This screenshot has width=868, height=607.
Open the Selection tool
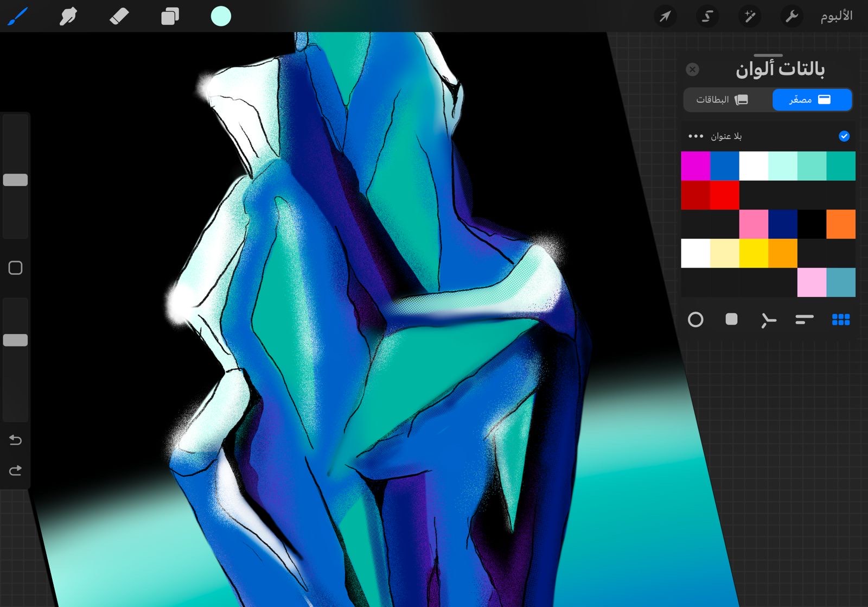tap(707, 16)
